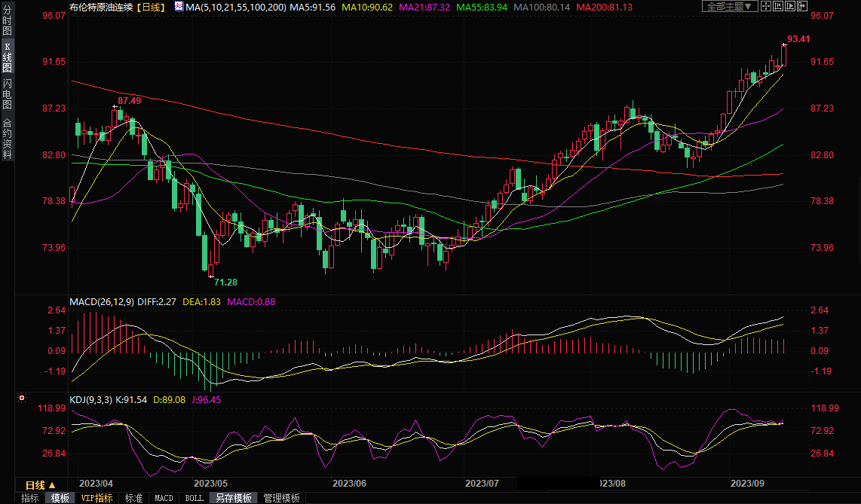Apply the BOLL template
This screenshot has height=504, width=861.
coord(194,498)
